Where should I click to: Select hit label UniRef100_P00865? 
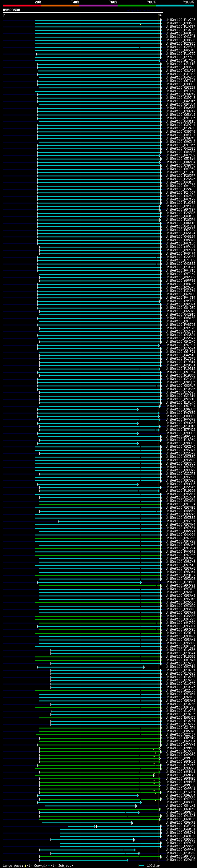pos(180,108)
